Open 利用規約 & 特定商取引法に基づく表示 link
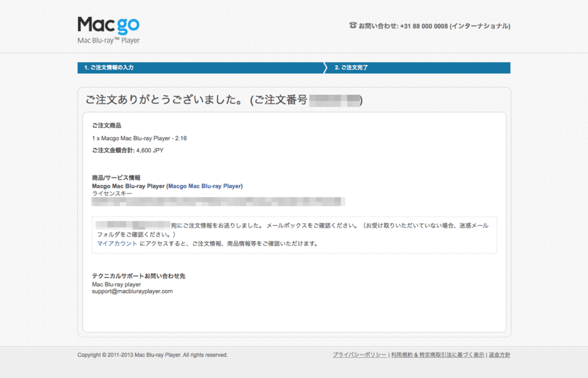This screenshot has height=378, width=588. pyautogui.click(x=438, y=355)
